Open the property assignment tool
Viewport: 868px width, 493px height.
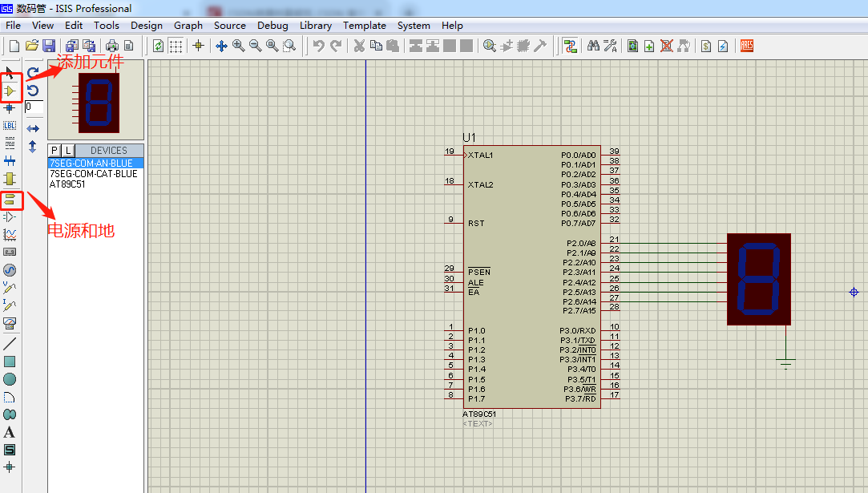611,46
